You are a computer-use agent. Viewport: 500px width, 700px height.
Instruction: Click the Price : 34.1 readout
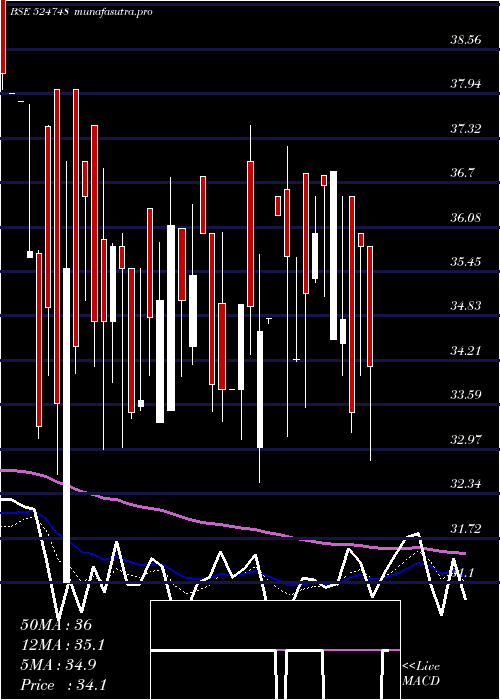pos(63,685)
